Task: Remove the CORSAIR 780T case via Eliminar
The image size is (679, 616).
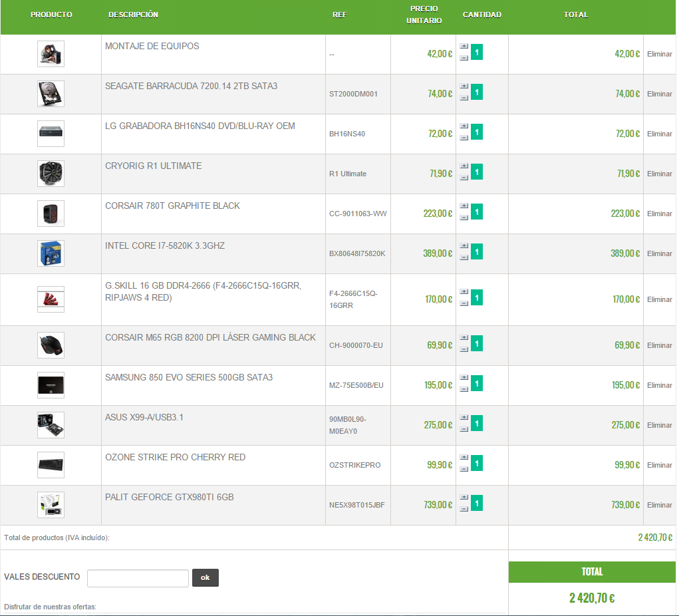Action: [x=660, y=214]
